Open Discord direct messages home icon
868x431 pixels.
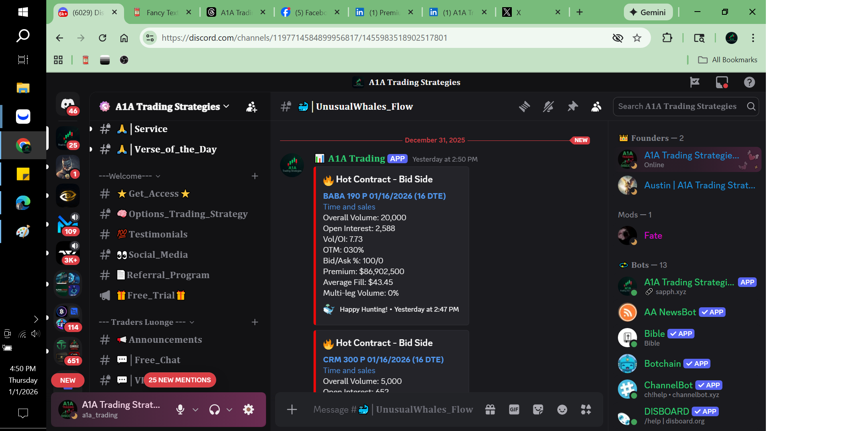68,105
